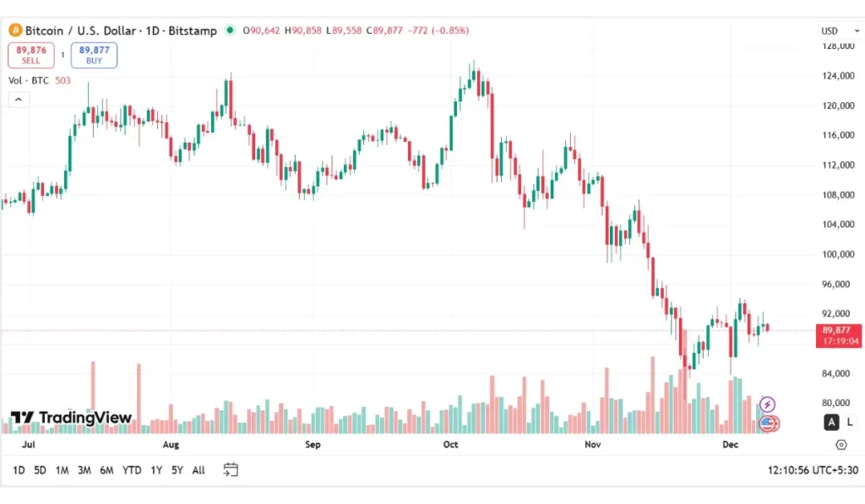Click the TradingView logo
This screenshot has height=504, width=865.
(x=72, y=418)
